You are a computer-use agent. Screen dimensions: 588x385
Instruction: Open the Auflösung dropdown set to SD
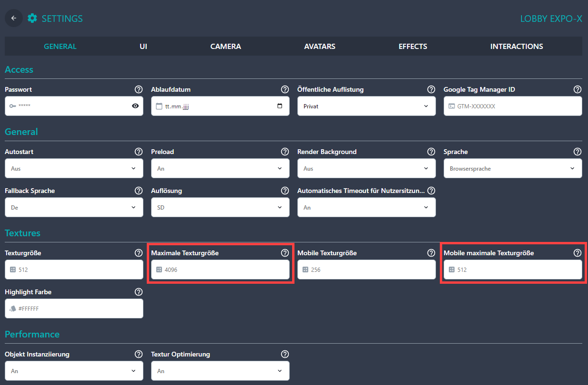(220, 207)
